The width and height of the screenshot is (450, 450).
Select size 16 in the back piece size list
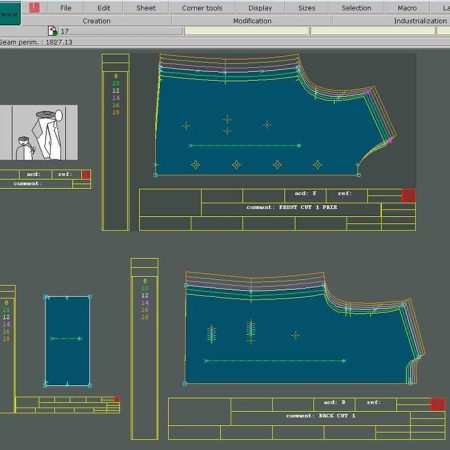pos(145,310)
